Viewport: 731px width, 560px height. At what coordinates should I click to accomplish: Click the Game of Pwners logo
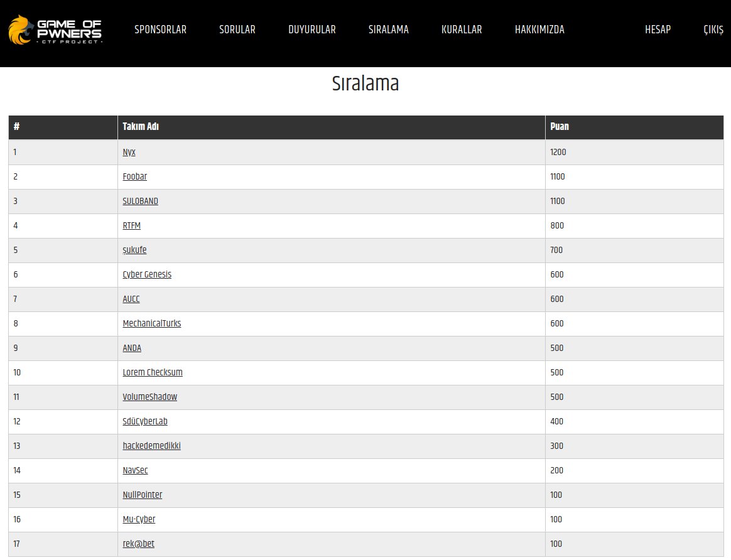55,30
